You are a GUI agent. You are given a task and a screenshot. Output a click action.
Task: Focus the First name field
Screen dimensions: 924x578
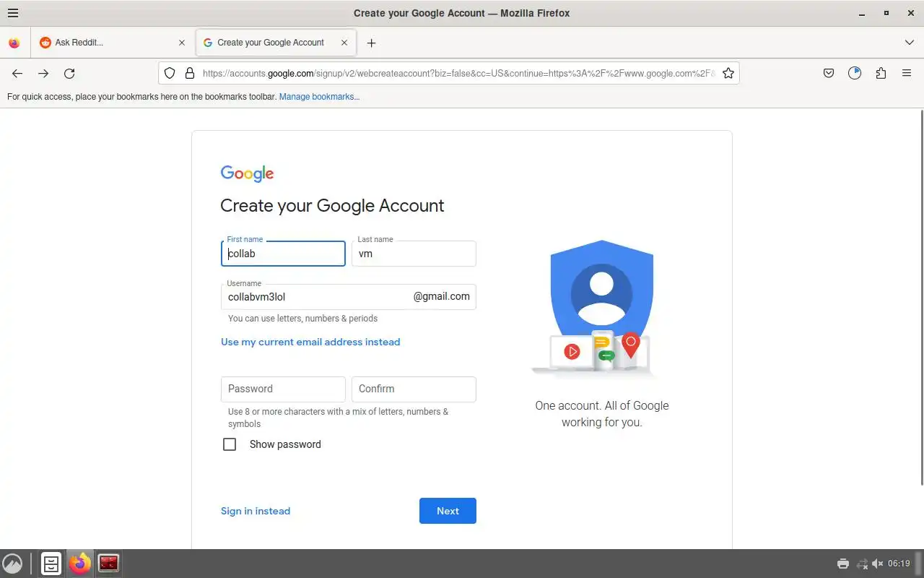point(283,254)
